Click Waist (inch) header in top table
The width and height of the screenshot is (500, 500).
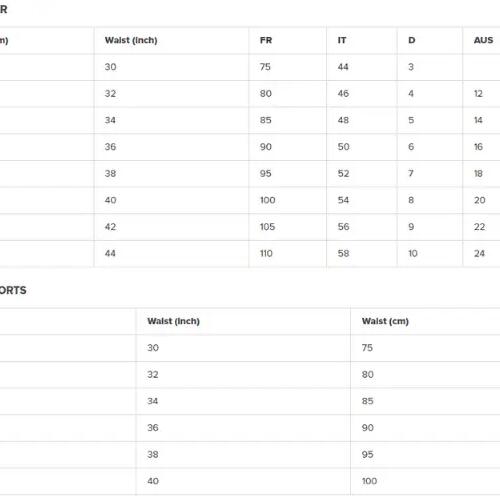131,40
